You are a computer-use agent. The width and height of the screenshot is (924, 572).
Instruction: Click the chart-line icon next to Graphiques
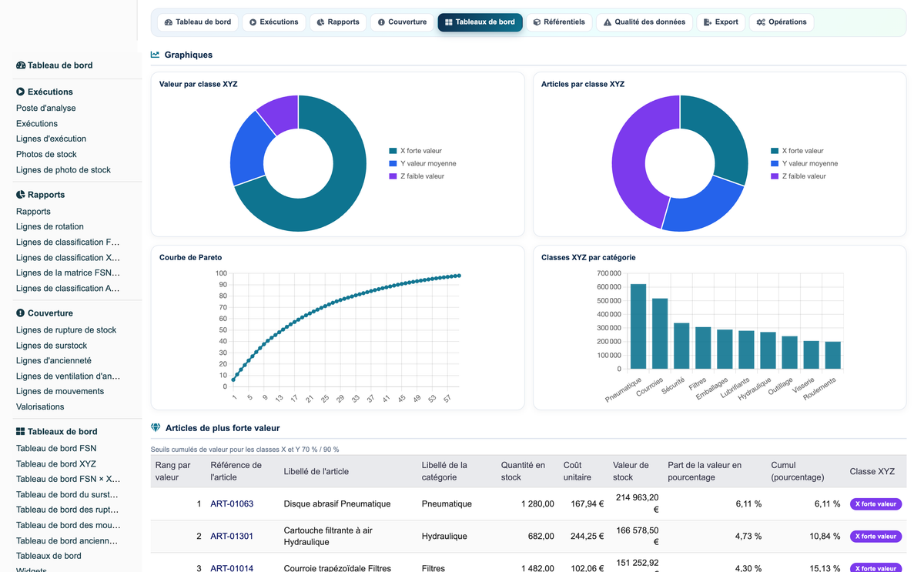click(x=156, y=55)
